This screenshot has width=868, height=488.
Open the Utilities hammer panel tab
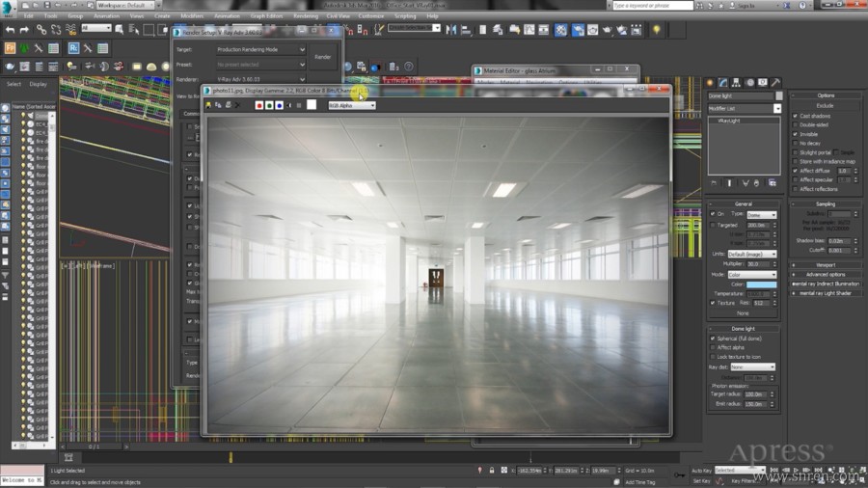pos(776,82)
